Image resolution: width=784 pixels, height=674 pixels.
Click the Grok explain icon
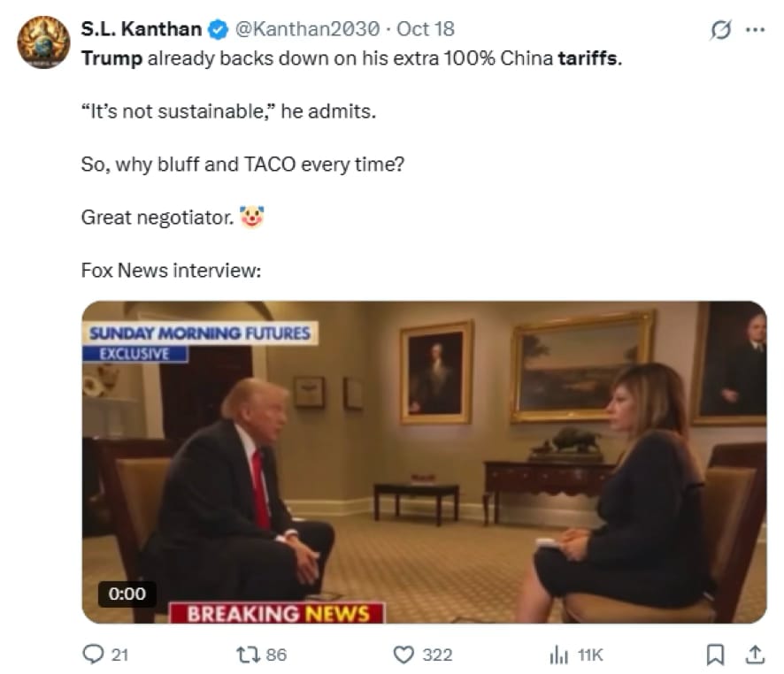[x=721, y=30]
